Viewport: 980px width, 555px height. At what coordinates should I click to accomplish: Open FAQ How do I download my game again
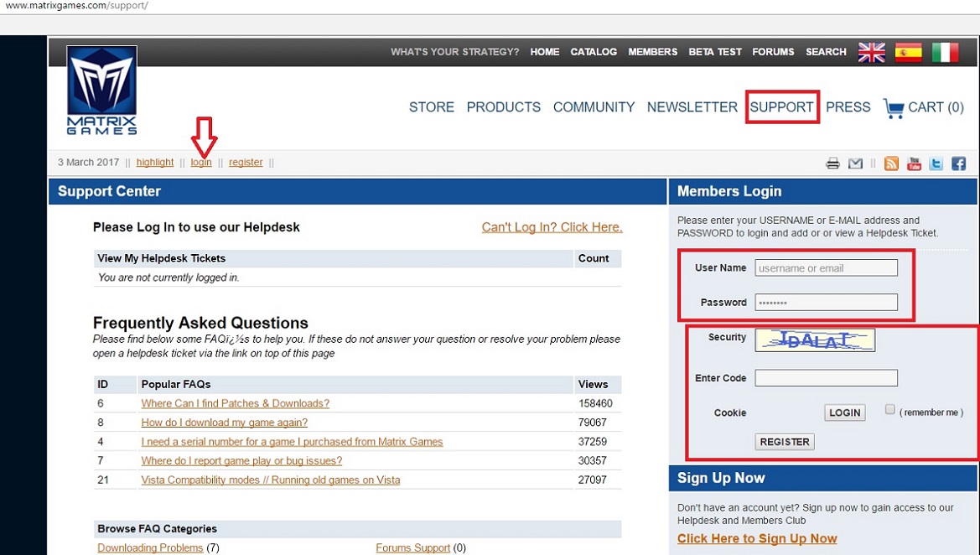coord(225,423)
